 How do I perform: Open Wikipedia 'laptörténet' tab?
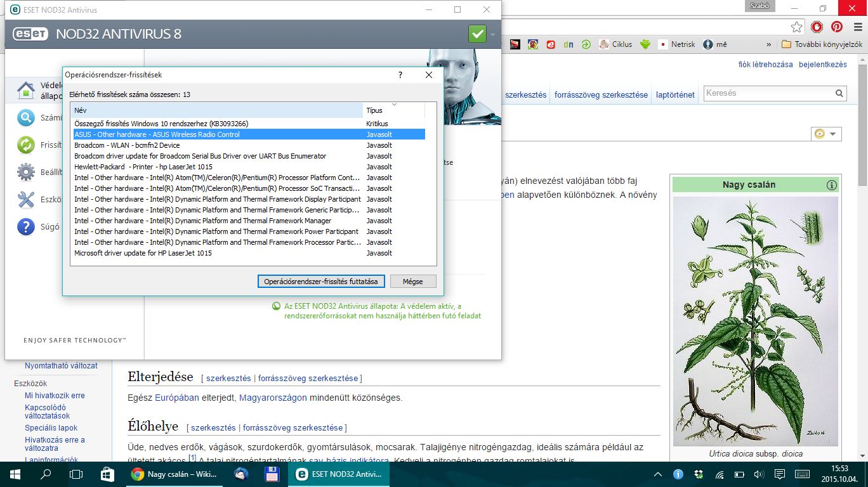coord(675,94)
